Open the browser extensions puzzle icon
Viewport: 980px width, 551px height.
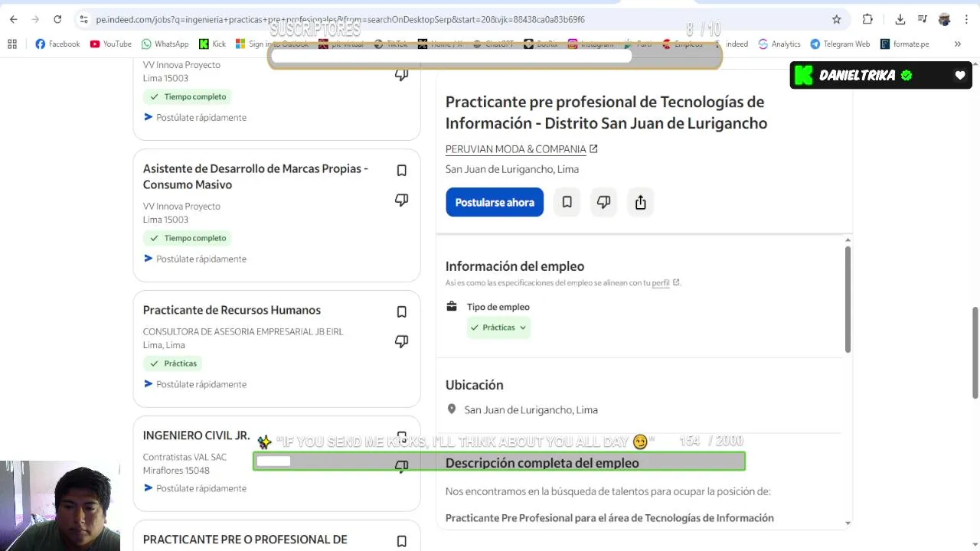tap(867, 19)
